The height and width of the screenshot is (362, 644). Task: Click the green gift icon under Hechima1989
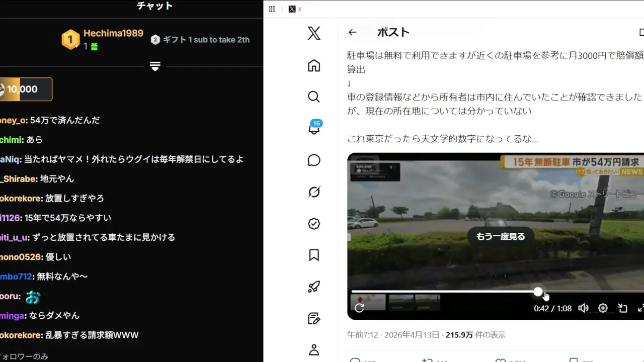pos(94,47)
